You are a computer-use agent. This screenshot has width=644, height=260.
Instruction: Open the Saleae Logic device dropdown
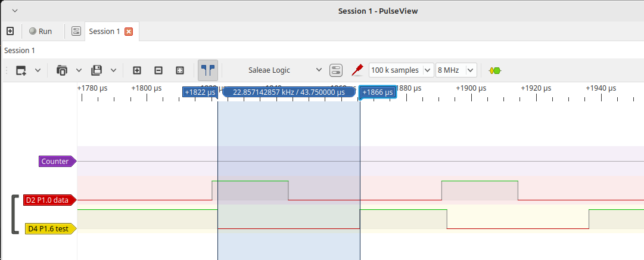pos(285,70)
